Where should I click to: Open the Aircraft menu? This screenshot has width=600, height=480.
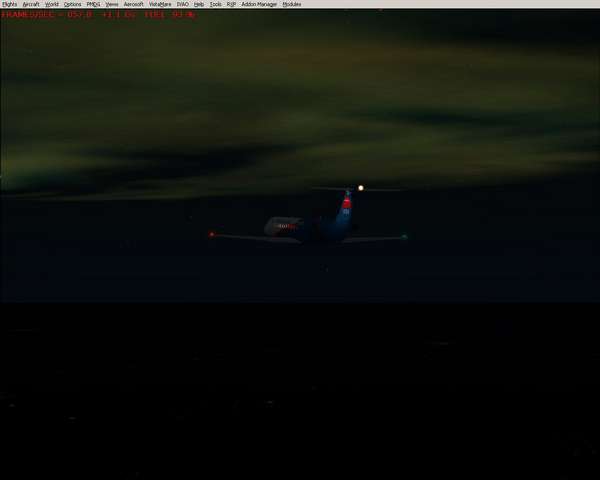pos(31,4)
